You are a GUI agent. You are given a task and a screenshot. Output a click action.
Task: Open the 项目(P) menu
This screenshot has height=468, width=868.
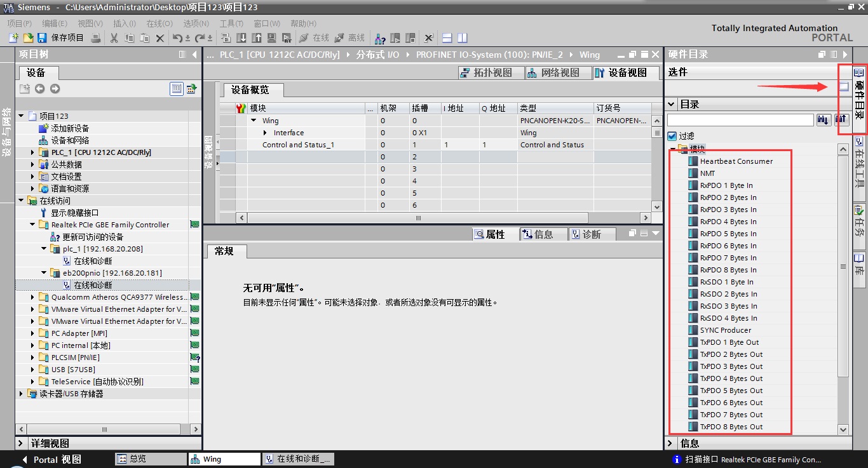(x=19, y=23)
